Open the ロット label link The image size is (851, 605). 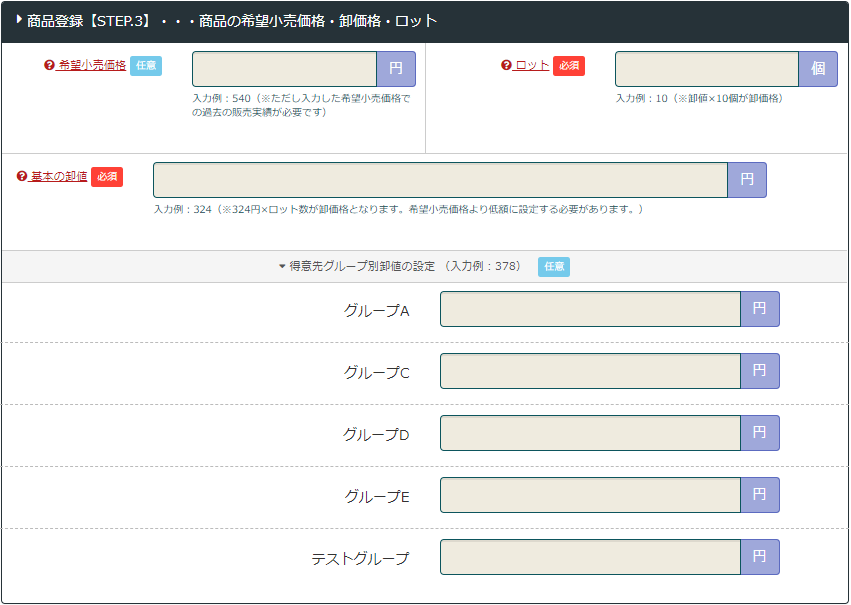tap(532, 66)
